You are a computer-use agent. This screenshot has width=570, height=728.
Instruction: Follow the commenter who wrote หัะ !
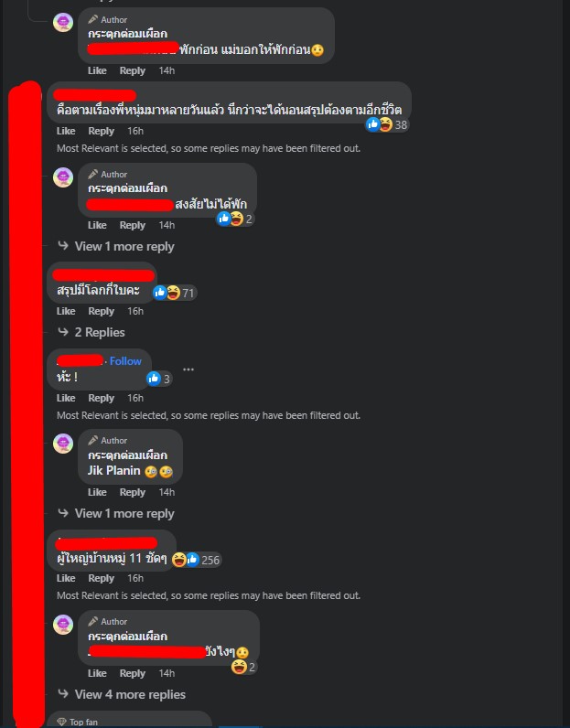click(125, 360)
